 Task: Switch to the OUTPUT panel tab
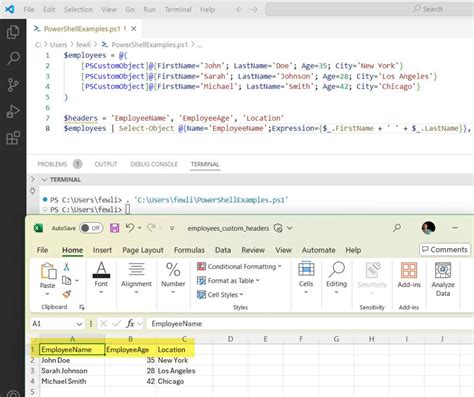tap(106, 164)
